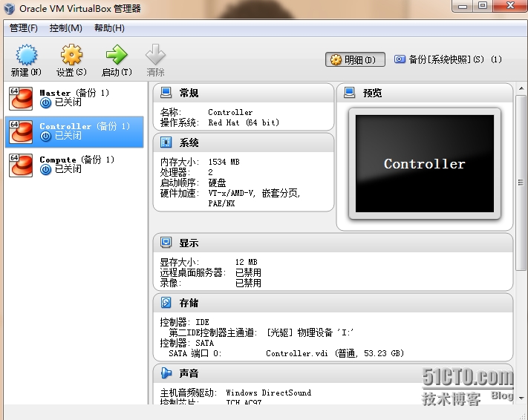
Task: Click the powered-off status icon under Controller
Action: [x=45, y=137]
